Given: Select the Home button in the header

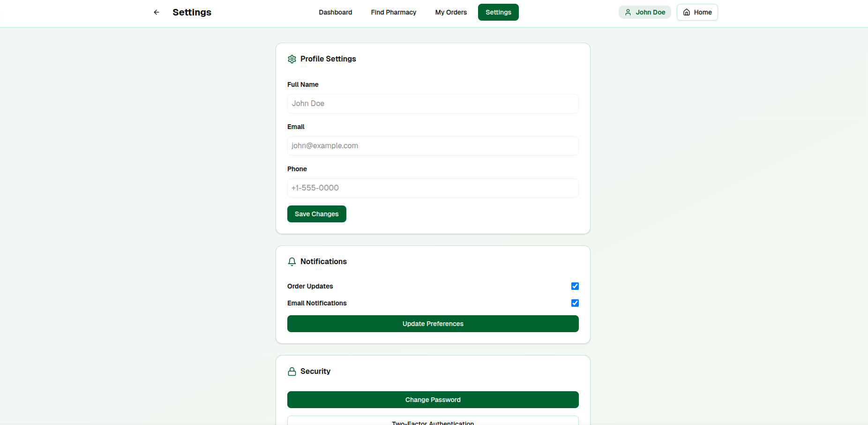Looking at the screenshot, I should click(697, 12).
